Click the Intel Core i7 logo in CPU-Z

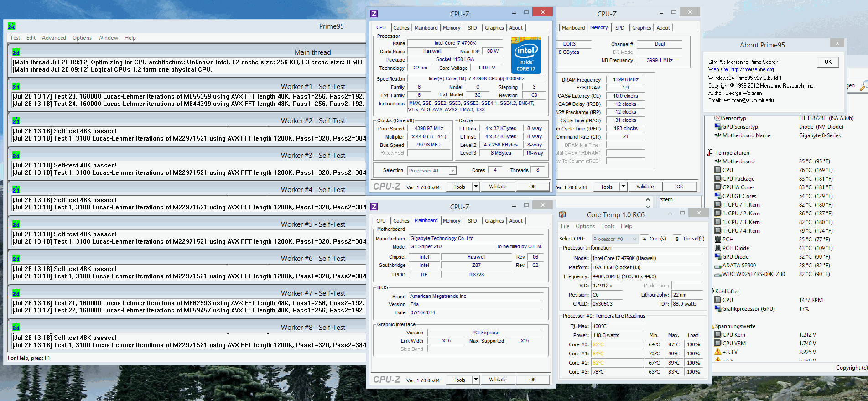click(x=526, y=56)
